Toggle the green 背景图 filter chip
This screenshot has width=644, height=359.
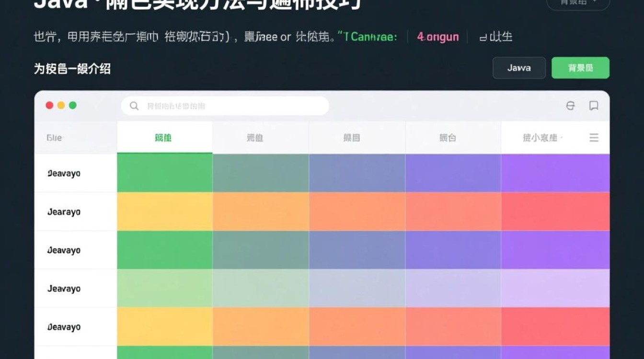point(580,67)
